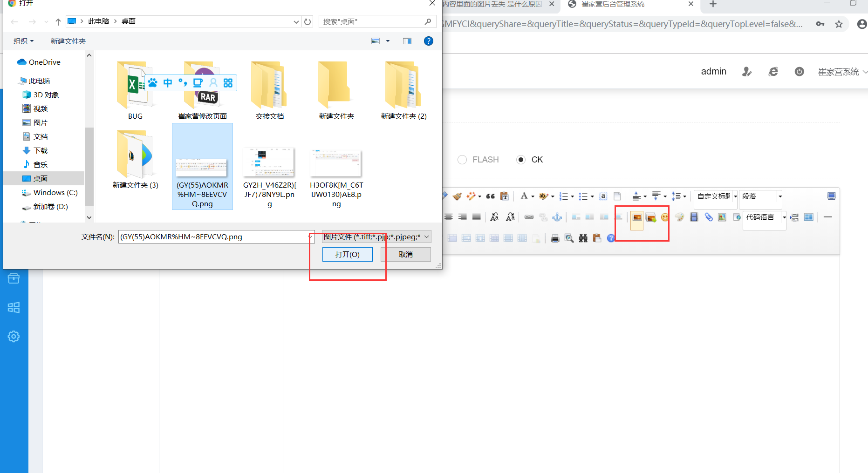Attach a file with the paperclip icon
868x473 pixels.
click(709, 217)
